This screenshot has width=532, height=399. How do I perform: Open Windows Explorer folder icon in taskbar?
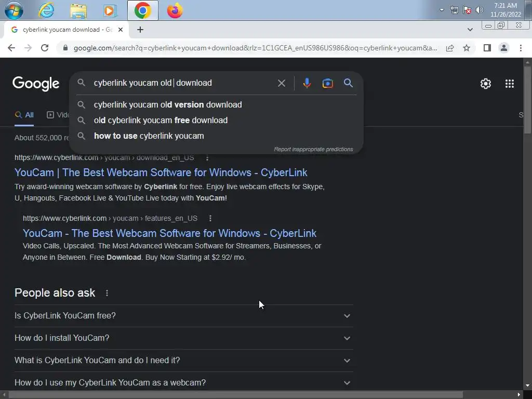pos(78,10)
